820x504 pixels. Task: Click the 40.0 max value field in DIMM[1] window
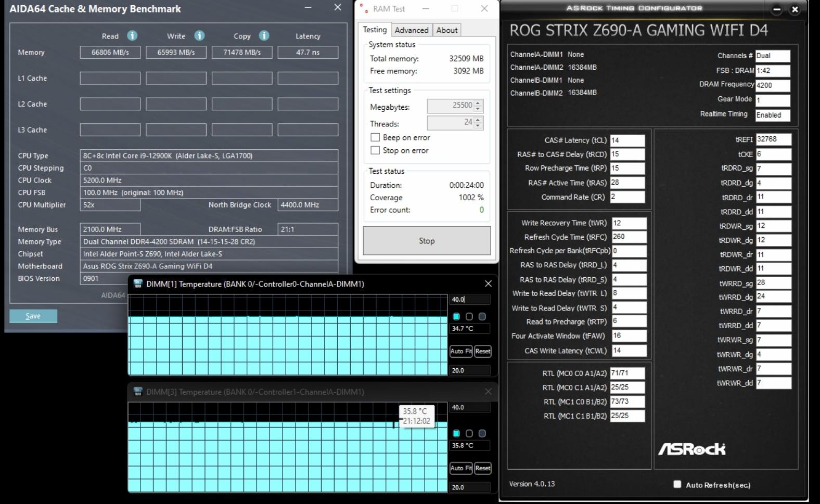click(x=470, y=299)
